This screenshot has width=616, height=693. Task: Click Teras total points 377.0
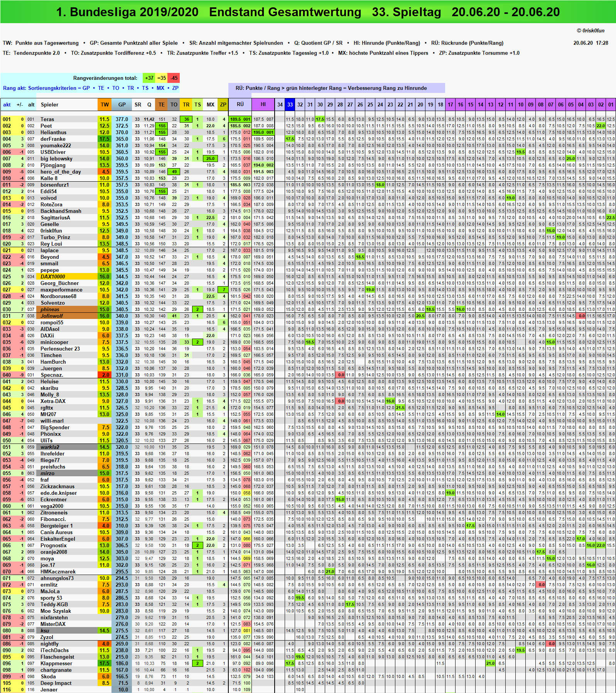coord(122,120)
